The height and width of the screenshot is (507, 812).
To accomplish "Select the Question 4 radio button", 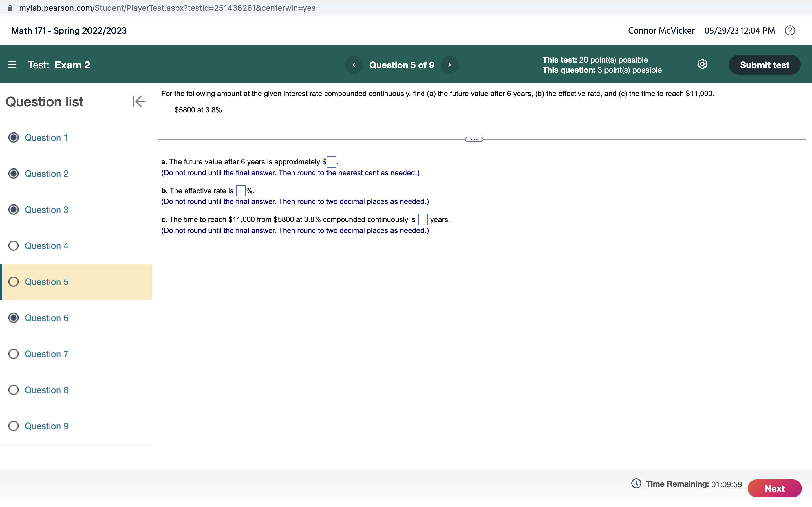I will [x=14, y=246].
